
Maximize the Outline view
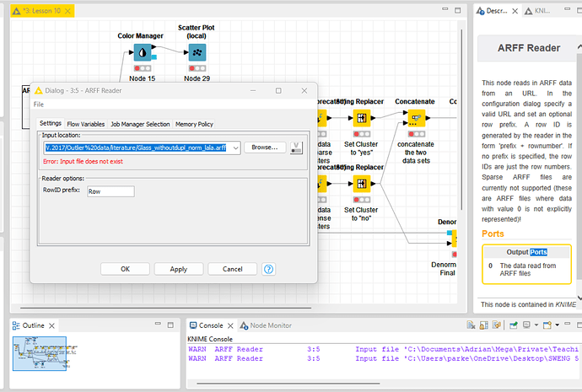[x=170, y=325]
